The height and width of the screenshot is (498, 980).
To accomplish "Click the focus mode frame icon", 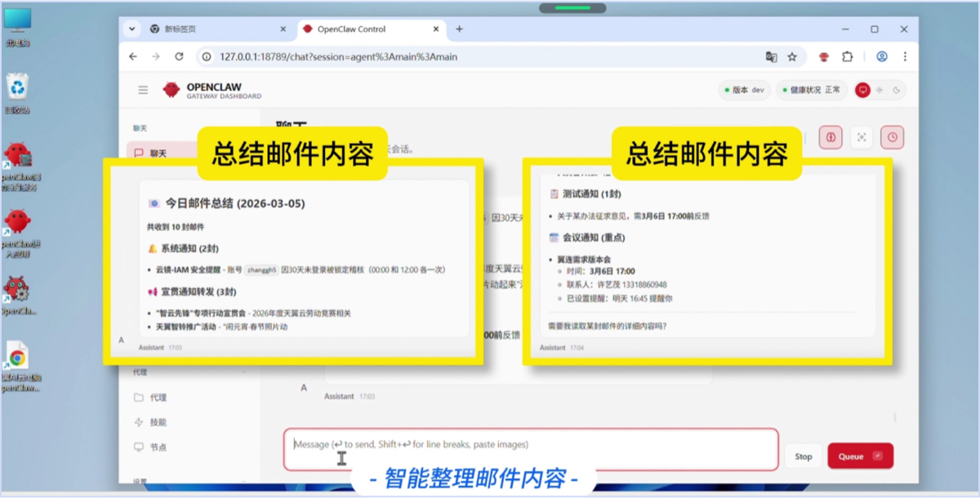I will tap(862, 137).
